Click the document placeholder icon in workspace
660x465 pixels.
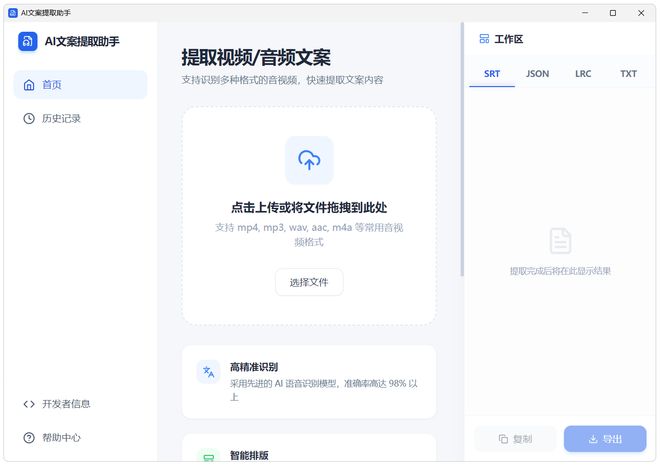pyautogui.click(x=560, y=241)
